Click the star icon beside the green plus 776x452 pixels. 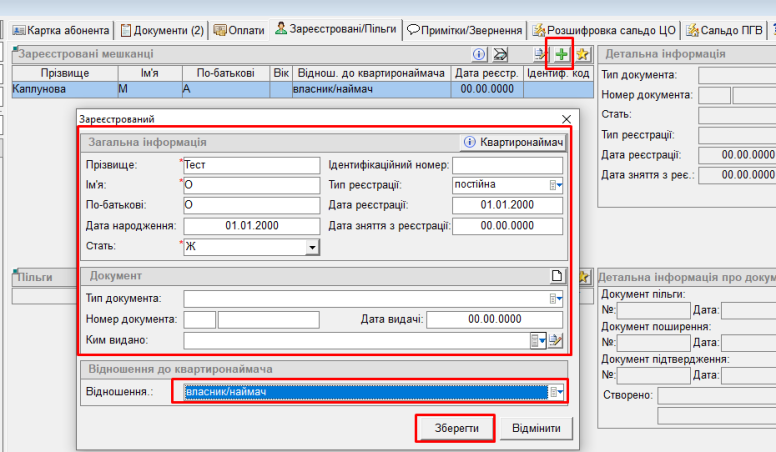[582, 54]
